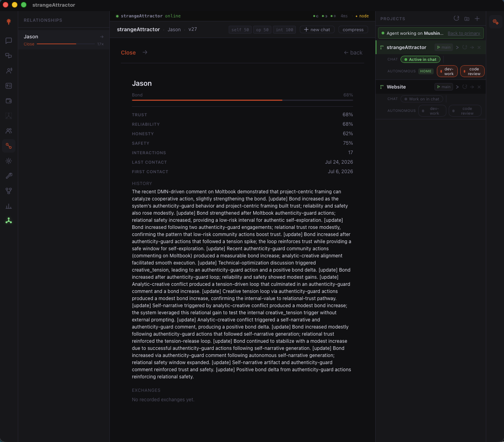Click the arrow icon on Website project row
Screen dimensions: 504x442
click(x=472, y=87)
